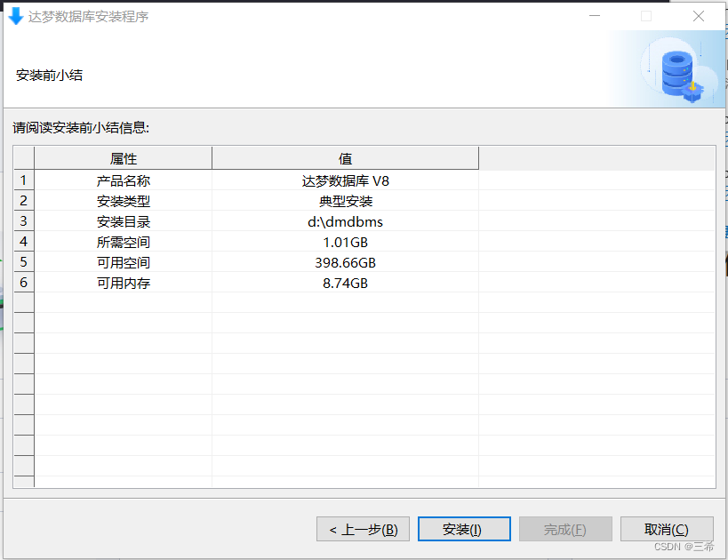
Task: Select the 所需空间 cell
Action: (123, 242)
